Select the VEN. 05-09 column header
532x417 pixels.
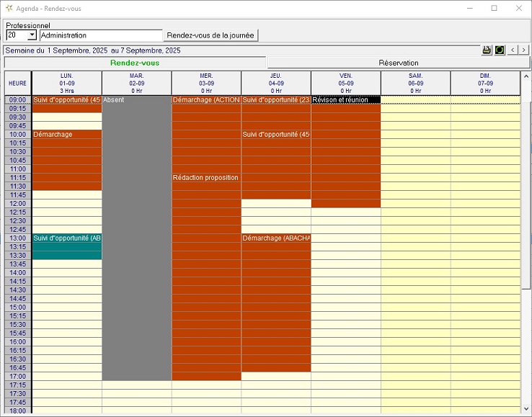pos(345,83)
